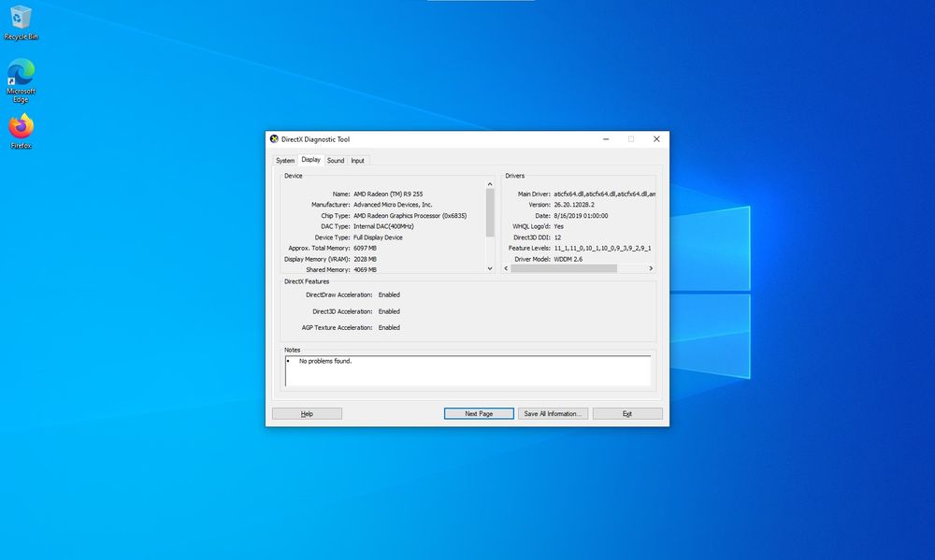The height and width of the screenshot is (560, 935).
Task: Close the DirectX Diagnostic Tool window
Action: coord(656,139)
